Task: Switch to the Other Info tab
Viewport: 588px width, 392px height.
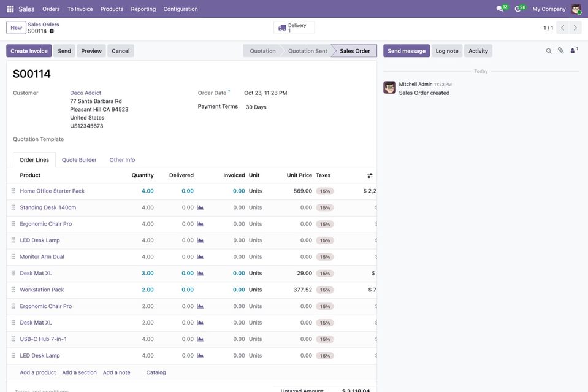Action: click(122, 159)
